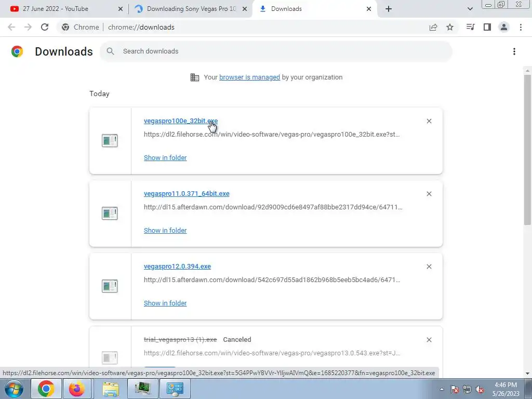
Task: Share this page icon in address bar
Action: click(433, 27)
